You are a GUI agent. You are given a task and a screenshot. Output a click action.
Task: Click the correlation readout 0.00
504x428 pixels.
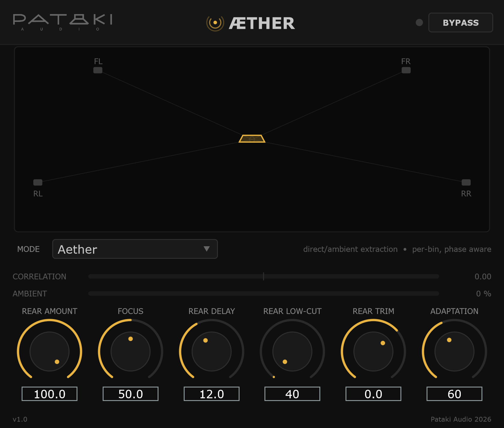tap(483, 277)
